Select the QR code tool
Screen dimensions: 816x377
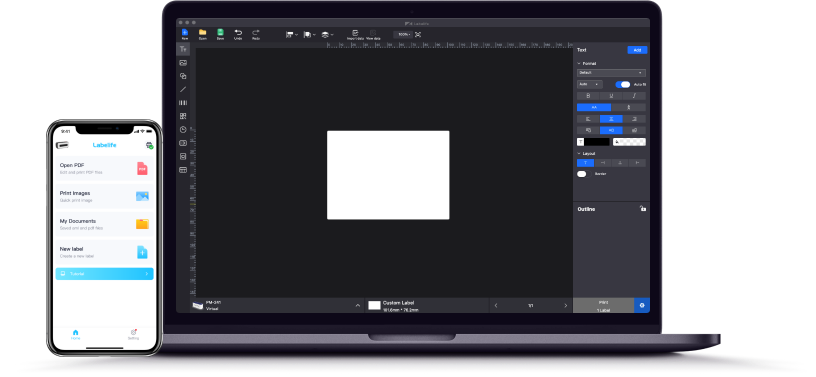pyautogui.click(x=183, y=116)
